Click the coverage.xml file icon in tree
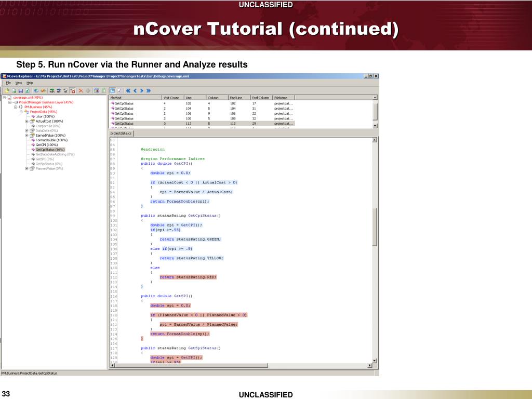 (x=9, y=98)
